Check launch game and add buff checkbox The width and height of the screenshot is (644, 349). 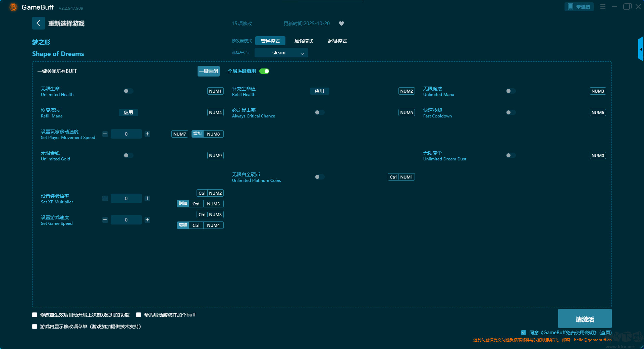pos(139,315)
